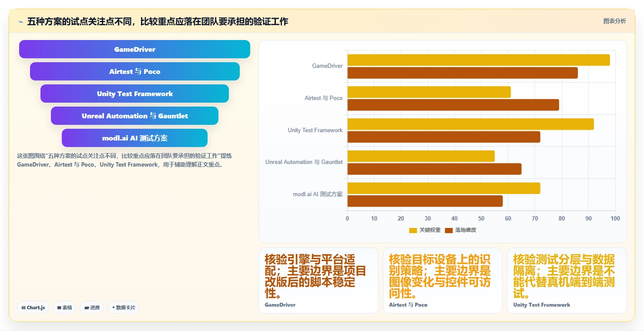644x331 pixels.
Task: Click the 数据卡片 tag chip
Action: pyautogui.click(x=124, y=308)
